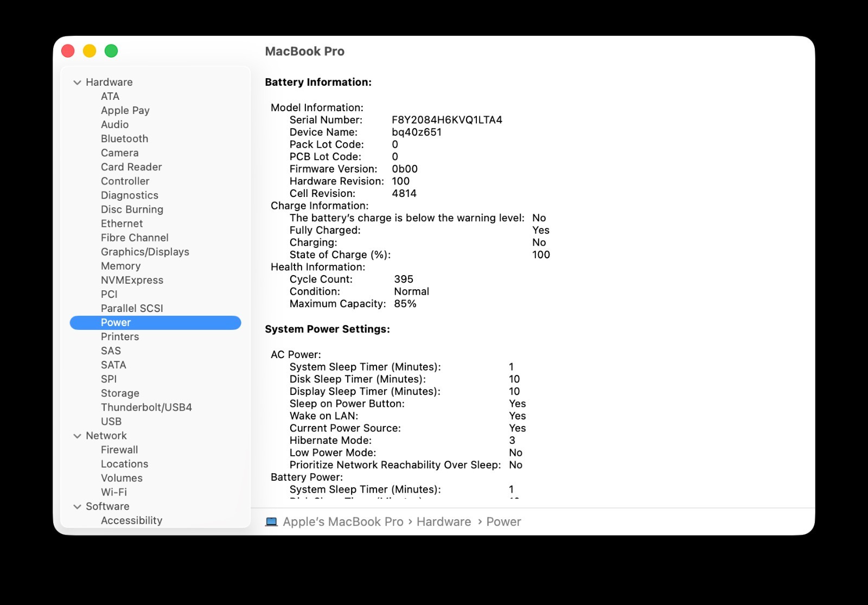
Task: Click the laptop icon in path bar
Action: (271, 522)
